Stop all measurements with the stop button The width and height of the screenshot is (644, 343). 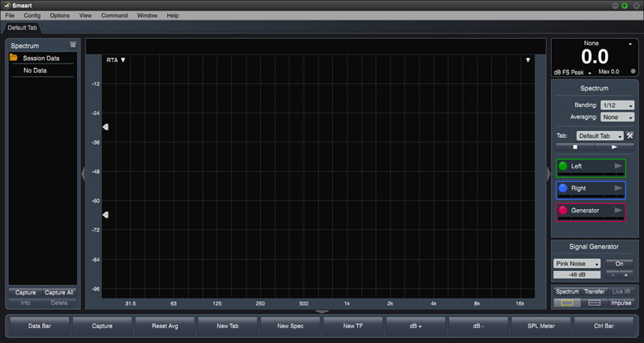[575, 147]
